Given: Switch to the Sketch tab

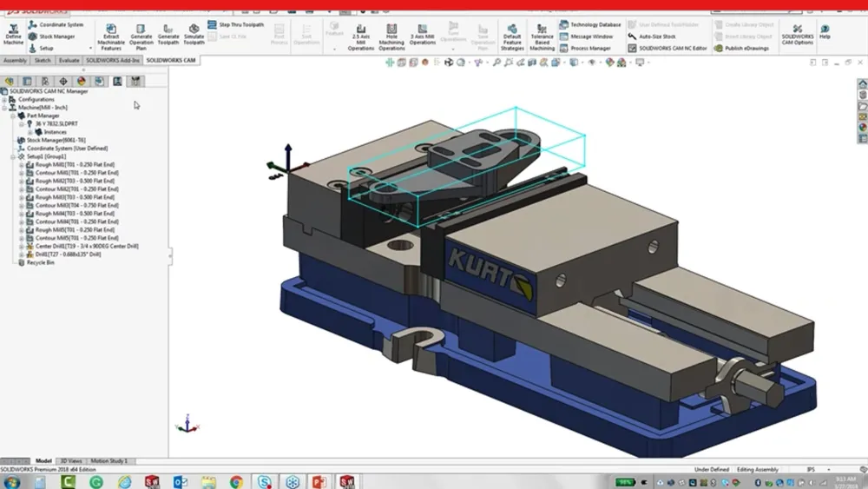Looking at the screenshot, I should coord(43,60).
